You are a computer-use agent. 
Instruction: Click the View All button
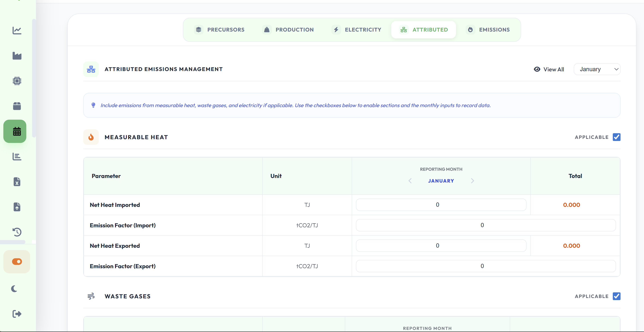[549, 69]
